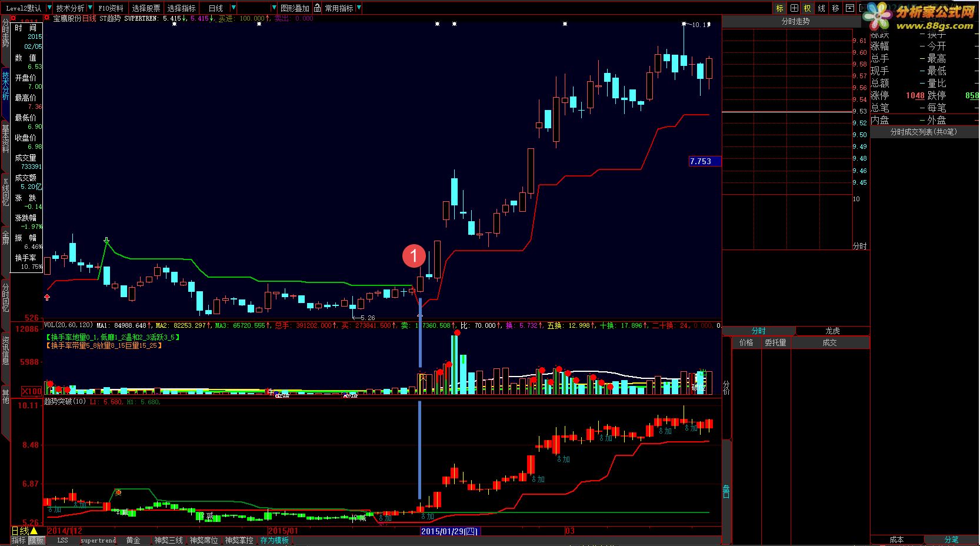Screen dimensions: 980x546
Task: Select the 神獒三线 template tab
Action: click(169, 540)
